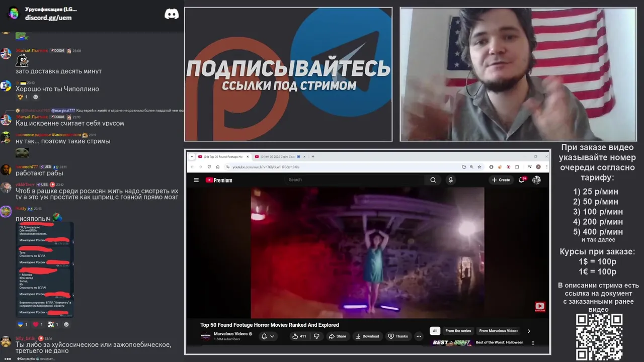Start voice search with the microphone icon
Screen dimensions: 644x362
[x=451, y=180]
